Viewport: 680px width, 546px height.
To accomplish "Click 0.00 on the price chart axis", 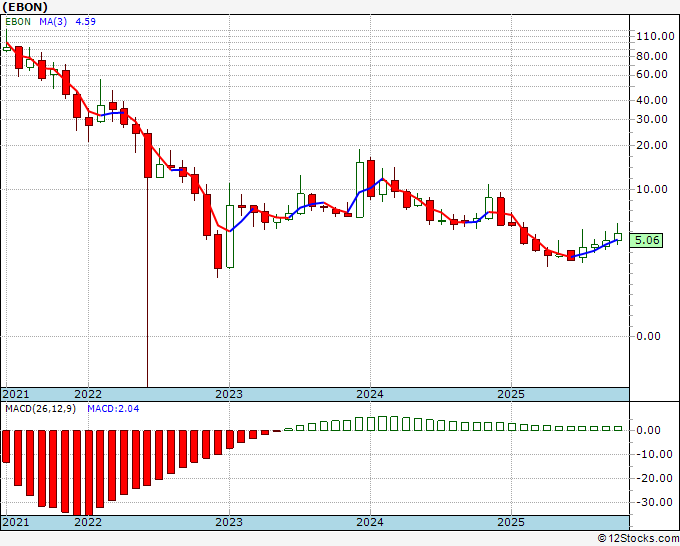I will tap(648, 336).
